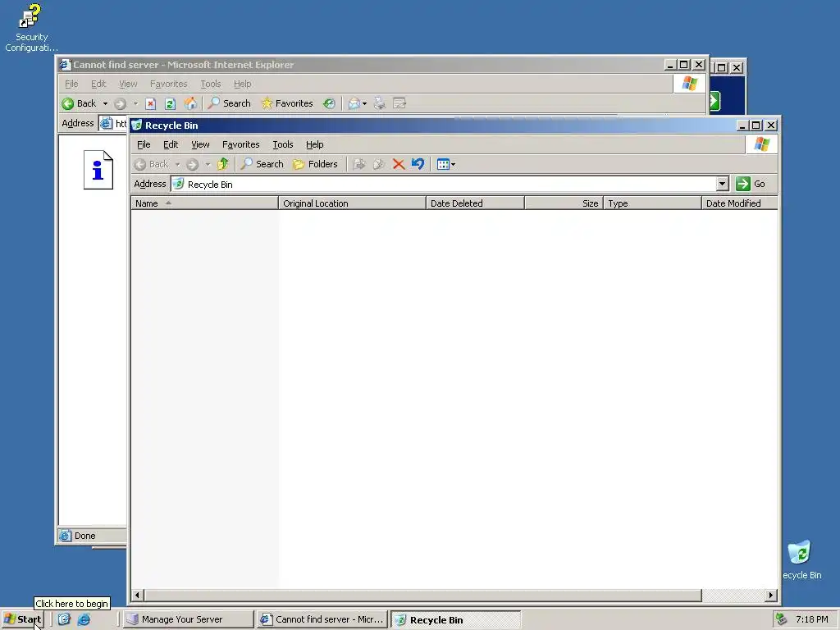This screenshot has width=840, height=630.
Task: Sort by Original Location column header
Action: point(352,203)
